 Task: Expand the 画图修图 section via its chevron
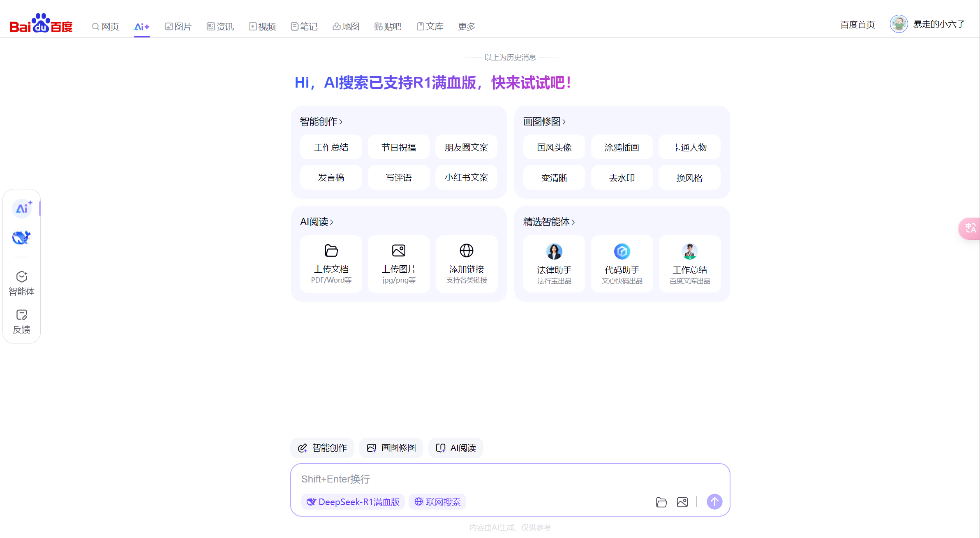click(565, 121)
